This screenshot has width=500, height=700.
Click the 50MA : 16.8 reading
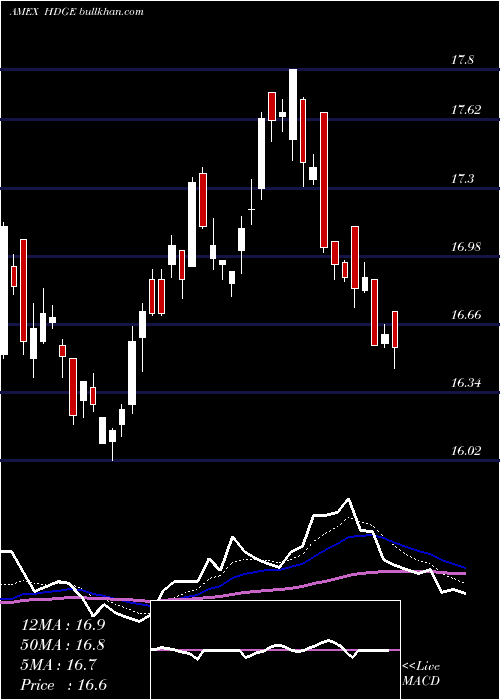(63, 645)
